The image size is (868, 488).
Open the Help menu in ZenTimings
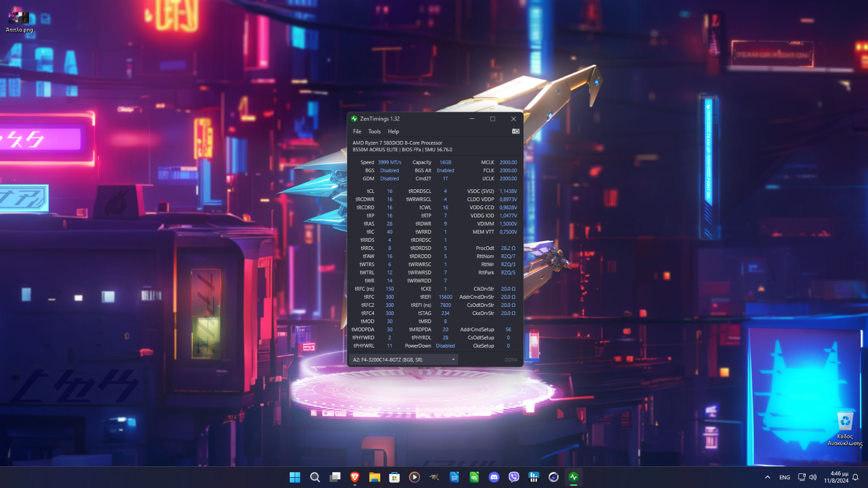click(393, 131)
